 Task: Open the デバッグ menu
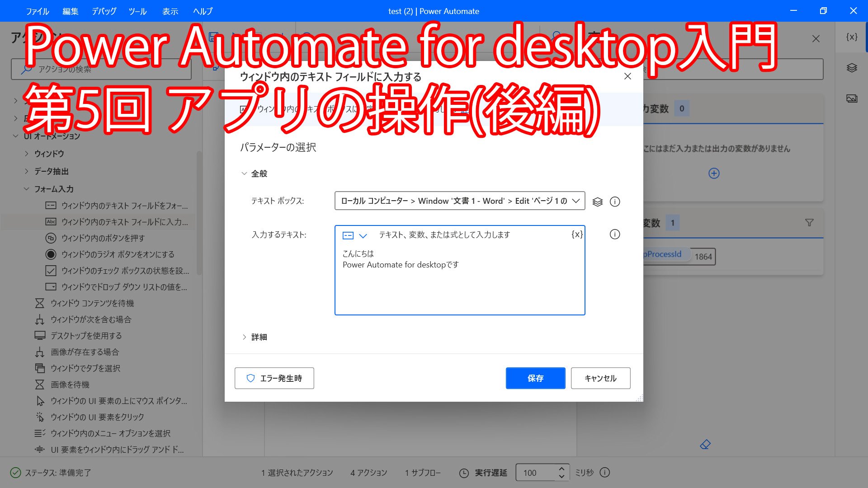pos(104,11)
